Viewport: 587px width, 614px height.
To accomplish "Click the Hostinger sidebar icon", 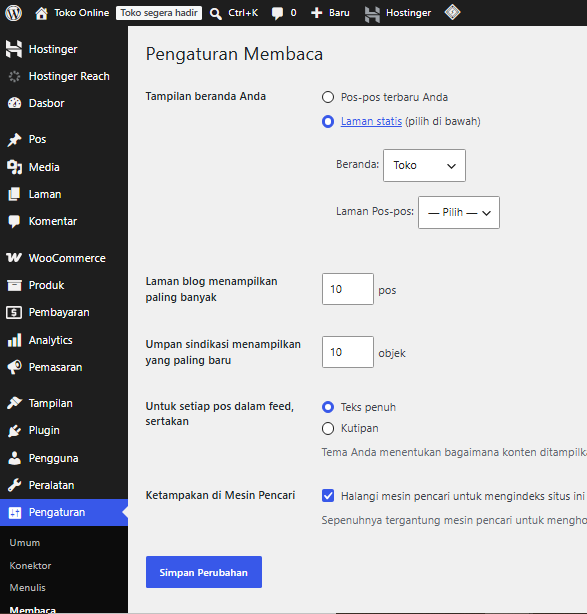I will pos(14,49).
